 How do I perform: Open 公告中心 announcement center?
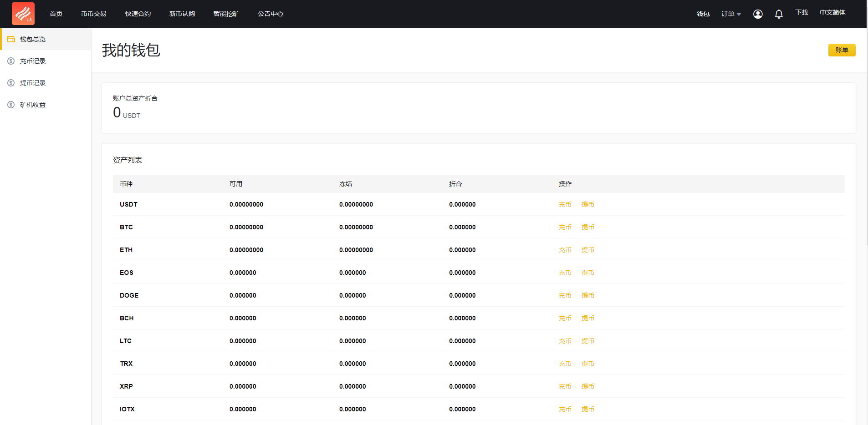coord(271,14)
